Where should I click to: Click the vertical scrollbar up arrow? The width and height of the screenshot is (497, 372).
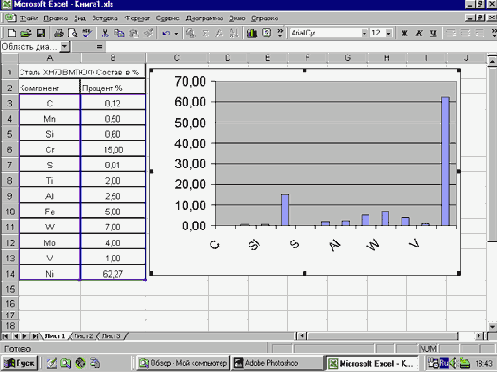pyautogui.click(x=492, y=61)
